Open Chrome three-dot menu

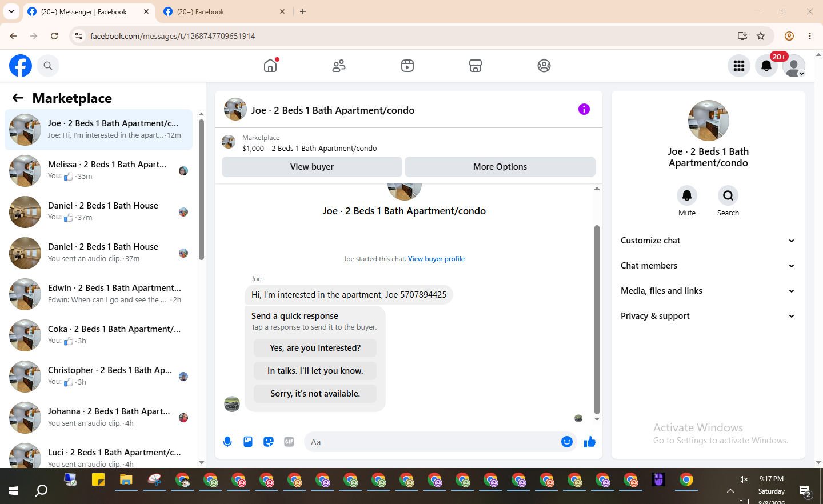[810, 36]
